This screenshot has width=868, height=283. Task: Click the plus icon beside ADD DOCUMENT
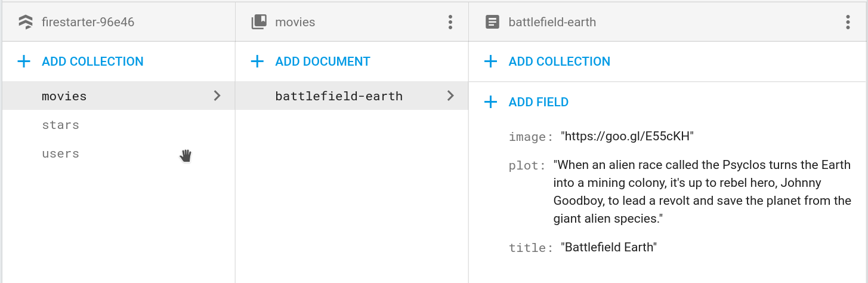257,61
